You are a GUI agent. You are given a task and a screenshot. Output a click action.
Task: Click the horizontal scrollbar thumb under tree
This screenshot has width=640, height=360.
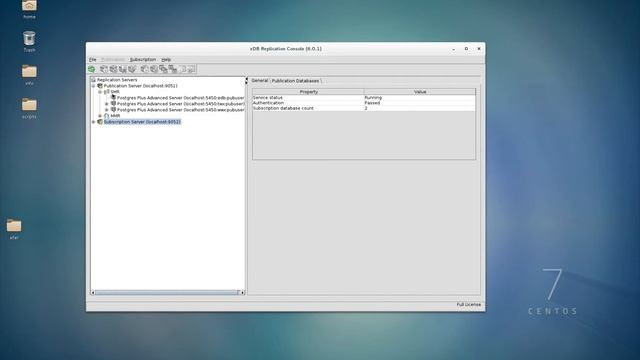(x=167, y=292)
